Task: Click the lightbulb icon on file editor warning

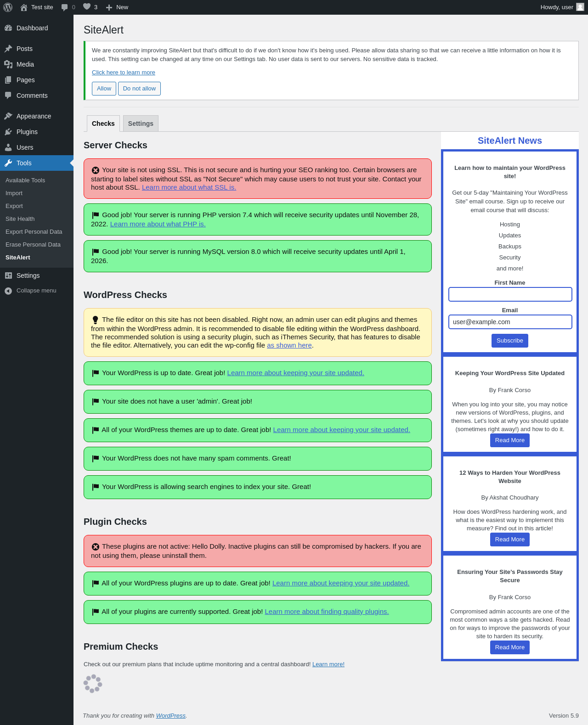Action: [x=96, y=320]
